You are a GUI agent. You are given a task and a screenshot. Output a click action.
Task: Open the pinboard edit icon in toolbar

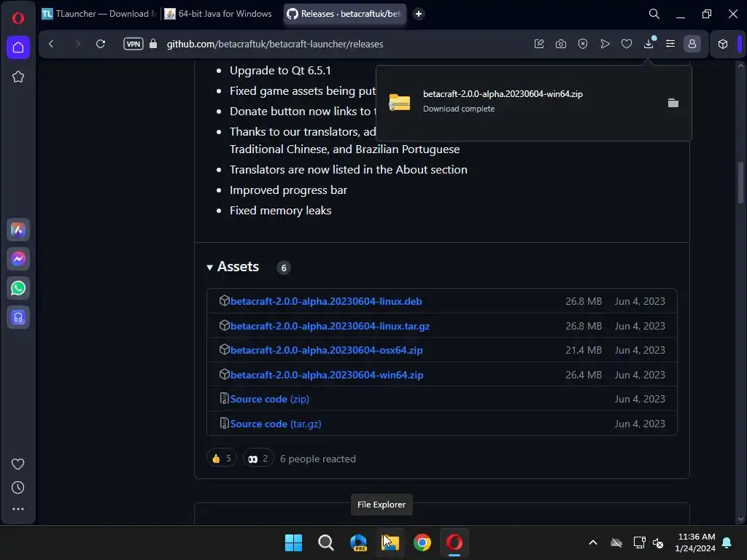pos(539,44)
